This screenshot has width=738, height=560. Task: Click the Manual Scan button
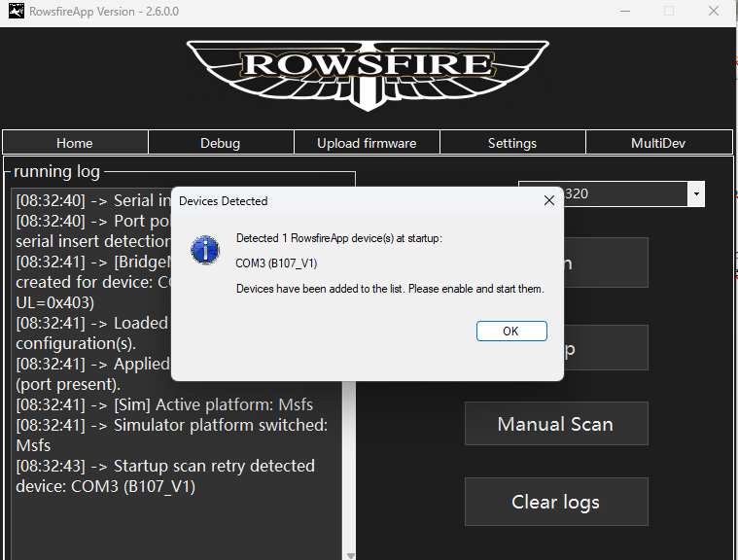click(x=556, y=424)
